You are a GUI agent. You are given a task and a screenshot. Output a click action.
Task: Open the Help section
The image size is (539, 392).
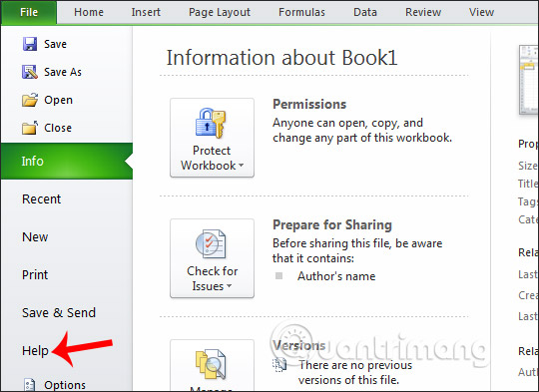pos(35,351)
